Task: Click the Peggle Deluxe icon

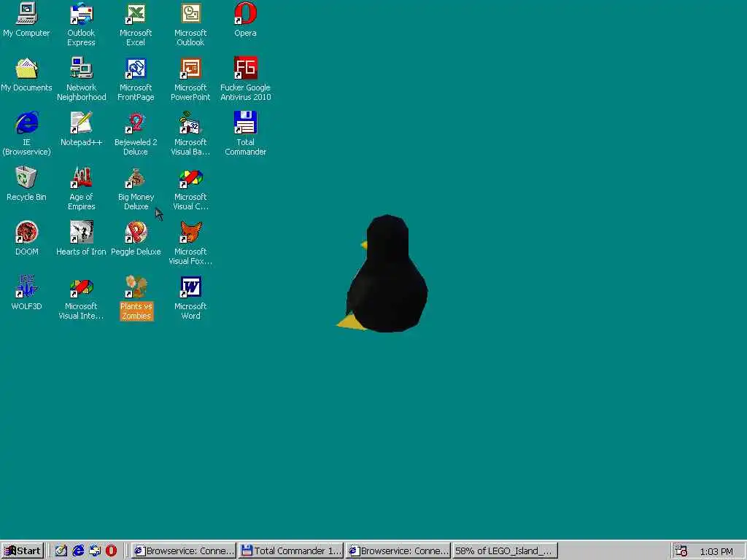Action: tap(136, 233)
